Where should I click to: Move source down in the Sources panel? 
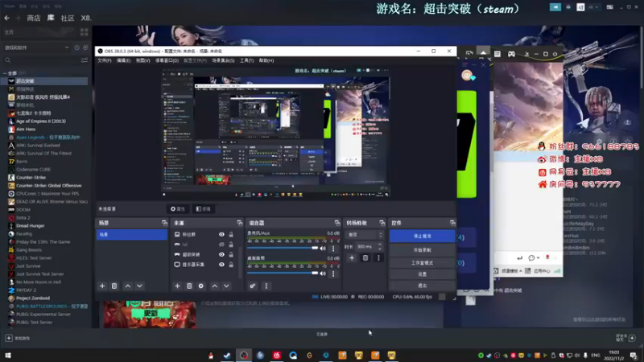click(226, 286)
